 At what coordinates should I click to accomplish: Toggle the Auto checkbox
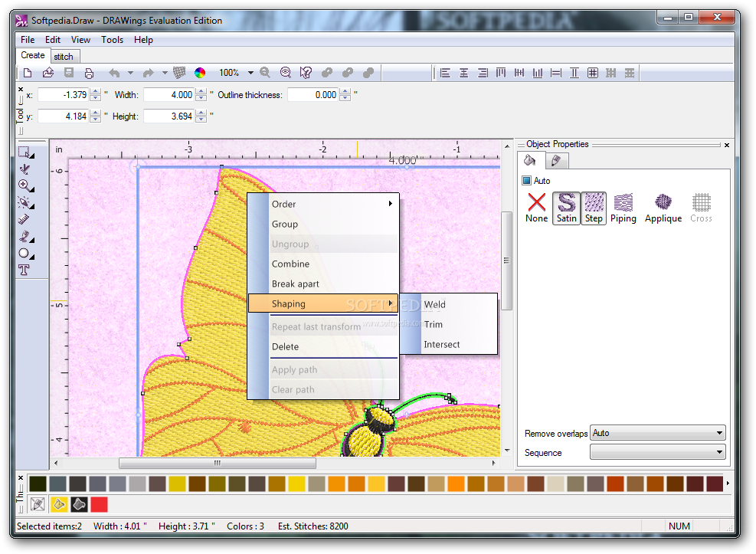527,181
